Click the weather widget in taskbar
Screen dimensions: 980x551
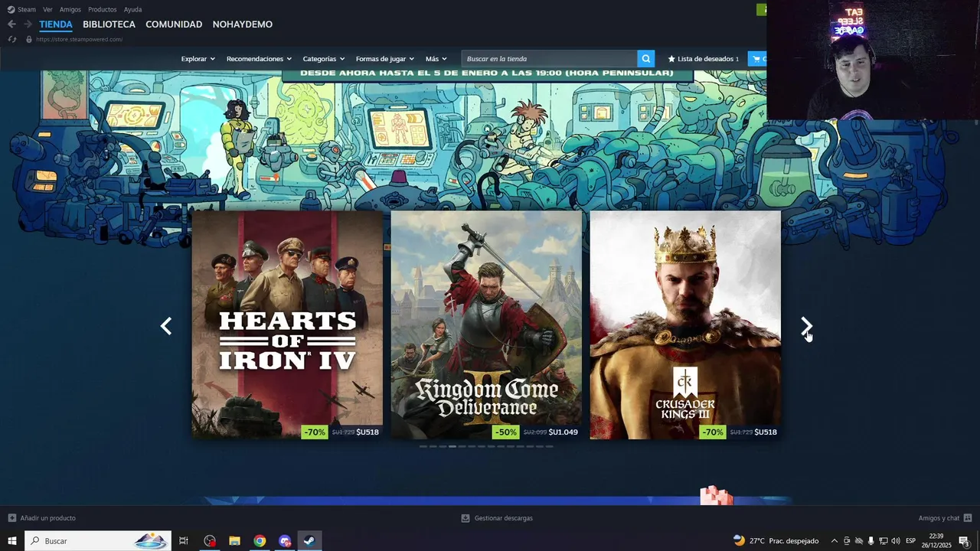776,541
